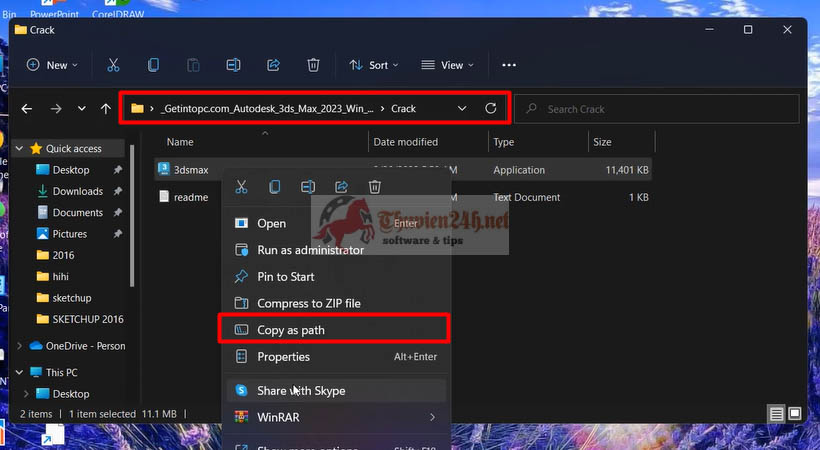Click the Rename icon in the toolbar
The image size is (820, 450).
233,65
